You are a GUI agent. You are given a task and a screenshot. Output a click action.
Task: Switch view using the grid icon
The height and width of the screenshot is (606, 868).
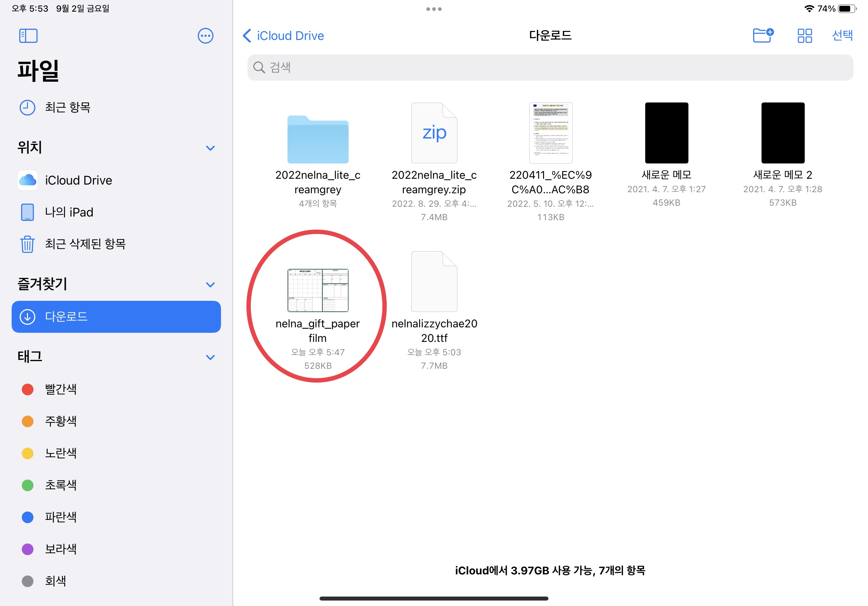804,36
